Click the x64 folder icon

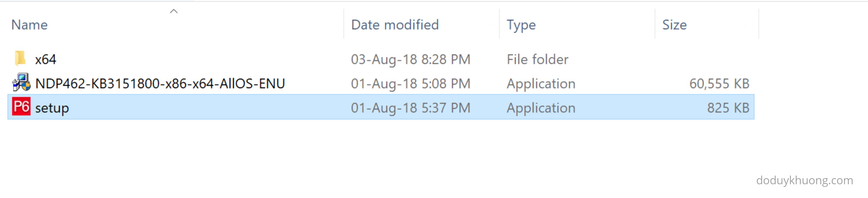pyautogui.click(x=20, y=59)
